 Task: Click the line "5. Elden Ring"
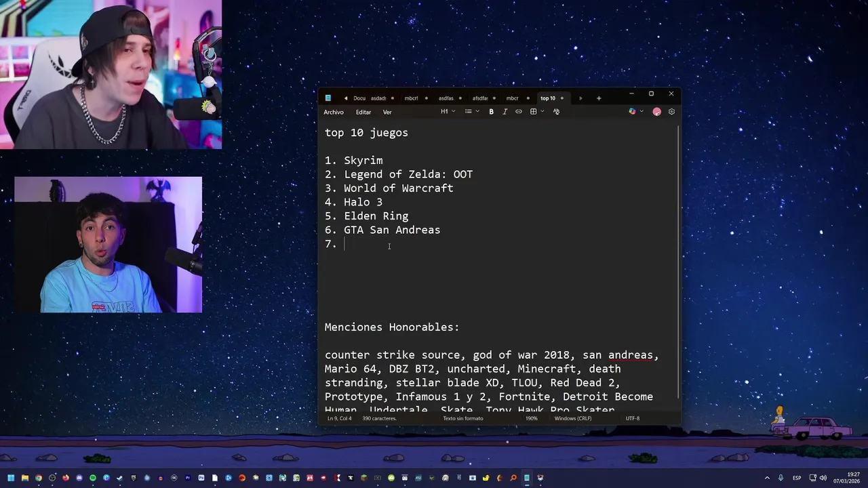(366, 216)
